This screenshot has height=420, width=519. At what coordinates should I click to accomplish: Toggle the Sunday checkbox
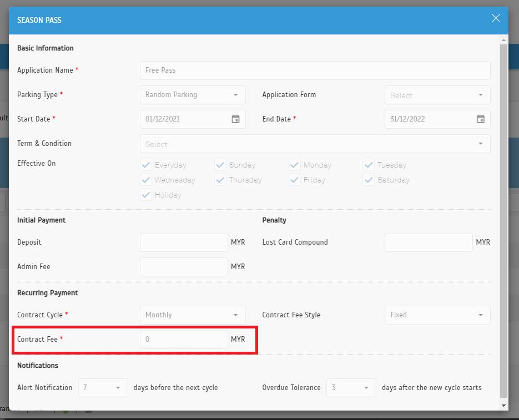220,165
